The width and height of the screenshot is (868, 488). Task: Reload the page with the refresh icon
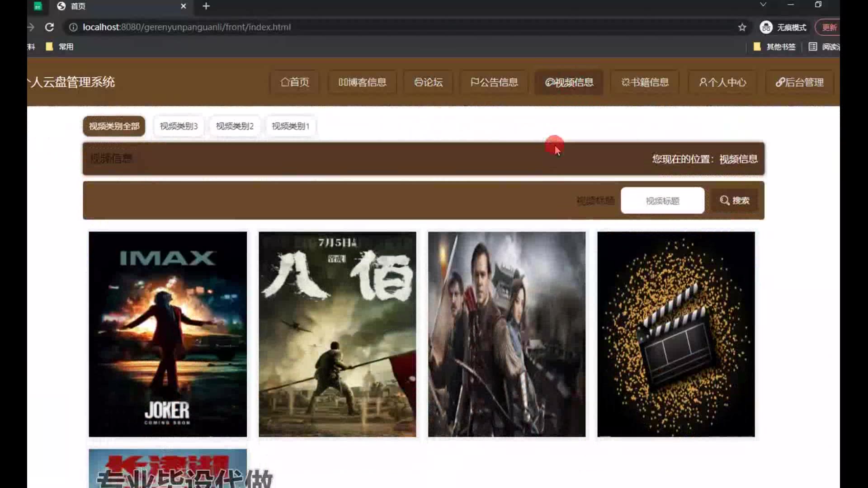click(x=49, y=27)
